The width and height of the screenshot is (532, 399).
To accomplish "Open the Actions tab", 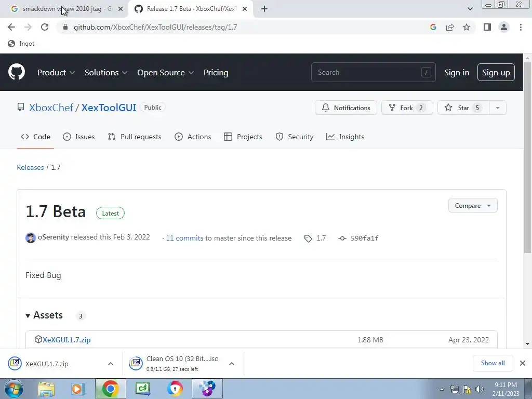I will point(193,137).
